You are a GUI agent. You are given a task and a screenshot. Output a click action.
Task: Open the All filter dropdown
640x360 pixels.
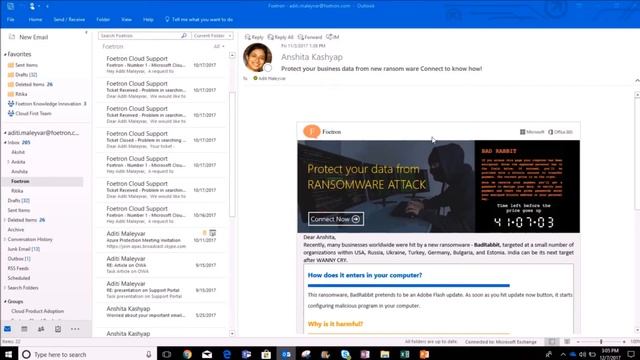pos(219,47)
